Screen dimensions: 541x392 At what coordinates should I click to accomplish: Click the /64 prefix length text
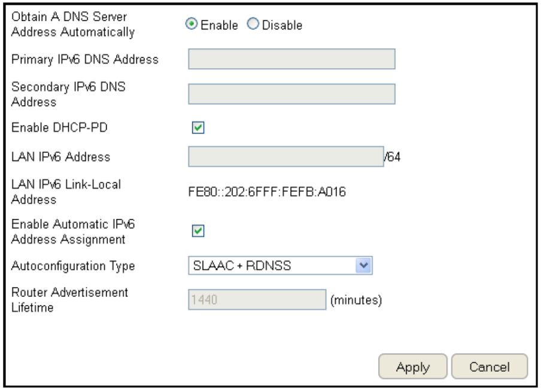pos(393,157)
